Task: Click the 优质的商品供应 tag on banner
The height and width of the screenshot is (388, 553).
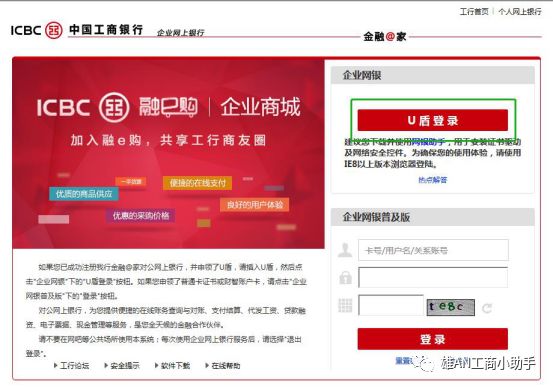Action: [x=84, y=194]
